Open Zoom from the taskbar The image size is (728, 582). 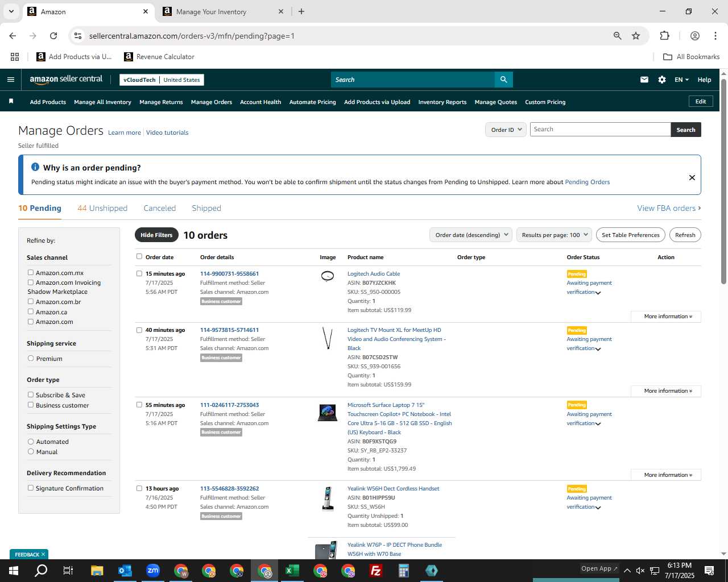(x=153, y=571)
